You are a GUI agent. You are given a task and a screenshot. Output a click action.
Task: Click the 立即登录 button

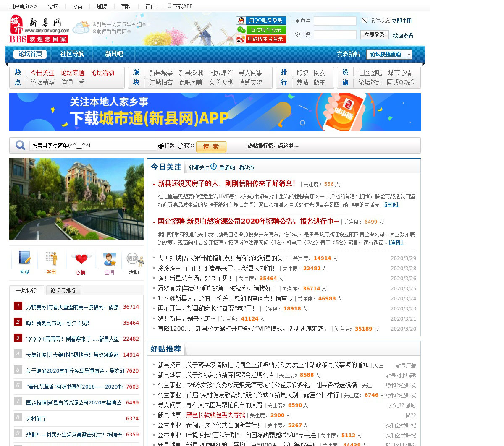click(x=374, y=35)
